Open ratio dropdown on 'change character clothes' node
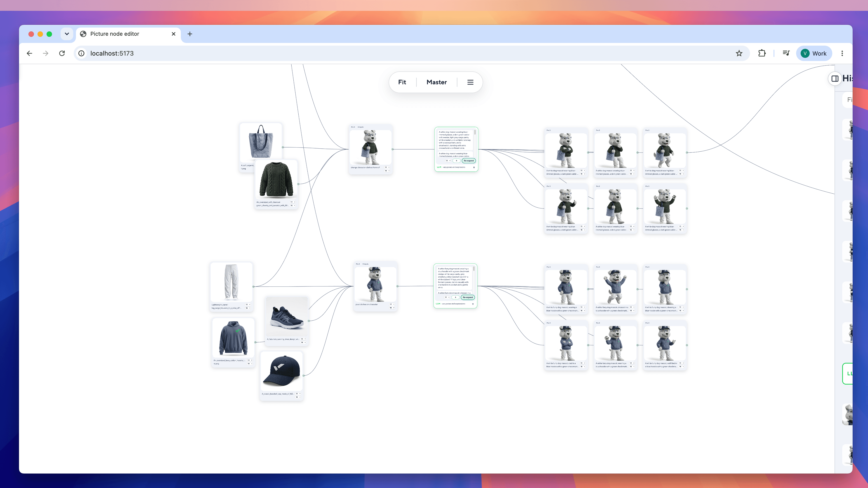The width and height of the screenshot is (868, 488). [387, 167]
